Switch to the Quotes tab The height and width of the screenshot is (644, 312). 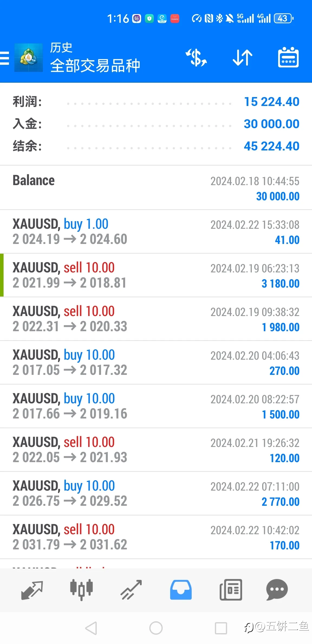(x=32, y=590)
